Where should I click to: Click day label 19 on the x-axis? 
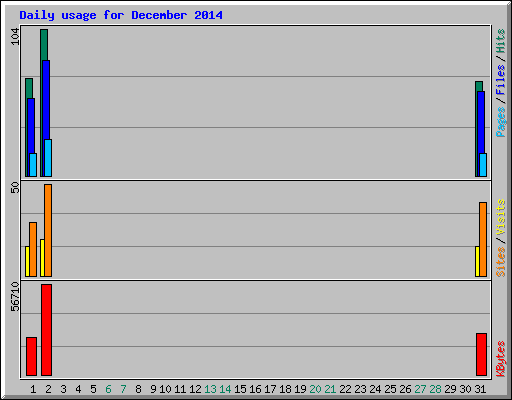coord(300,389)
